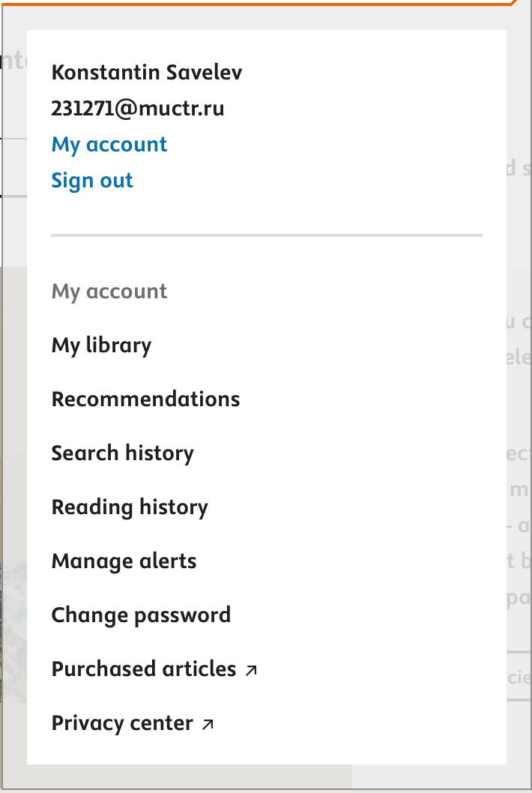Image resolution: width=532 pixels, height=793 pixels.
Task: Click the partially hidden tab at bottom right
Action: (519, 678)
